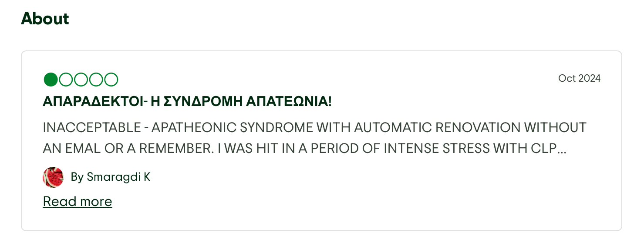Click the third rating bubble
The image size is (644, 239).
pyautogui.click(x=81, y=80)
